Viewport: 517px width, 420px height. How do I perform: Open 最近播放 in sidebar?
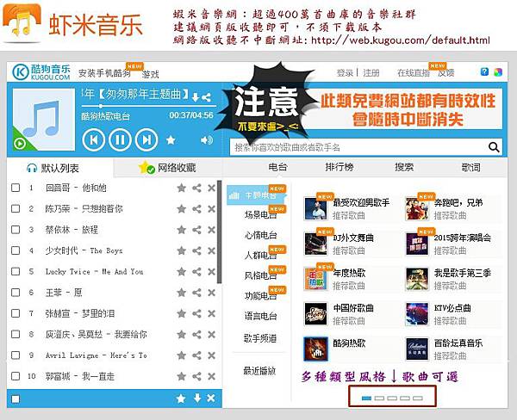click(x=259, y=371)
